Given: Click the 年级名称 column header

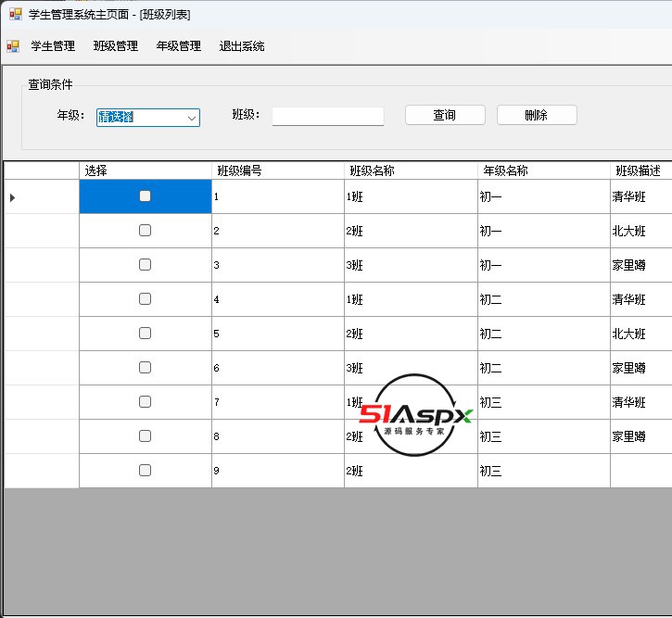Looking at the screenshot, I should pyautogui.click(x=543, y=170).
